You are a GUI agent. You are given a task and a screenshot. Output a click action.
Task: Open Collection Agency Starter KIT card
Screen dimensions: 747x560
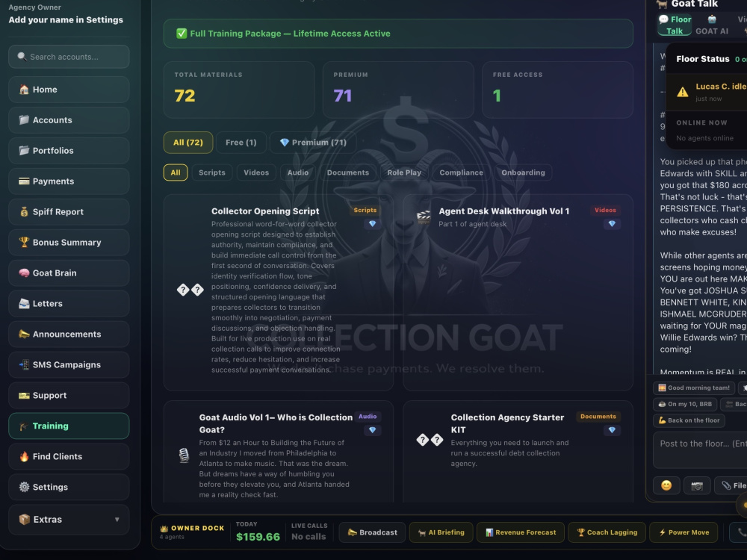click(507, 423)
